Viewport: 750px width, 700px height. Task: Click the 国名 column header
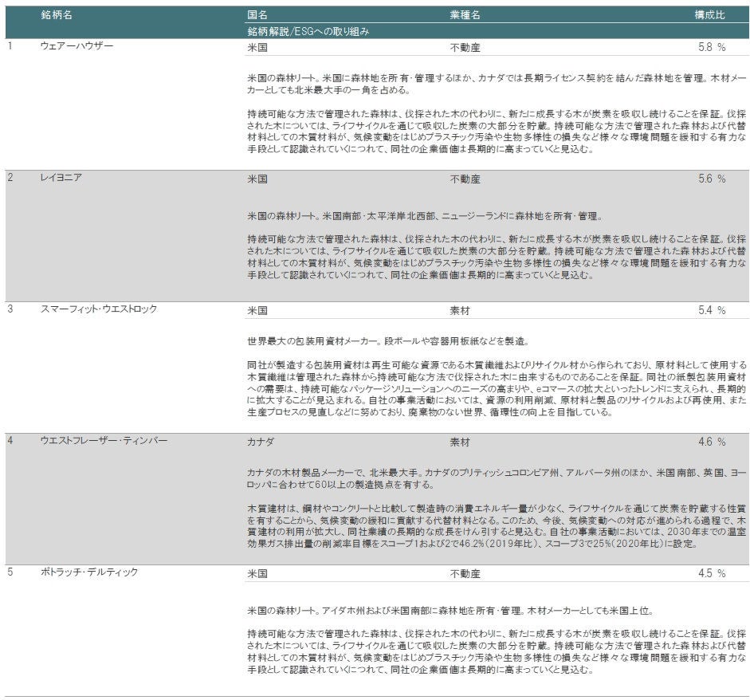pos(257,15)
